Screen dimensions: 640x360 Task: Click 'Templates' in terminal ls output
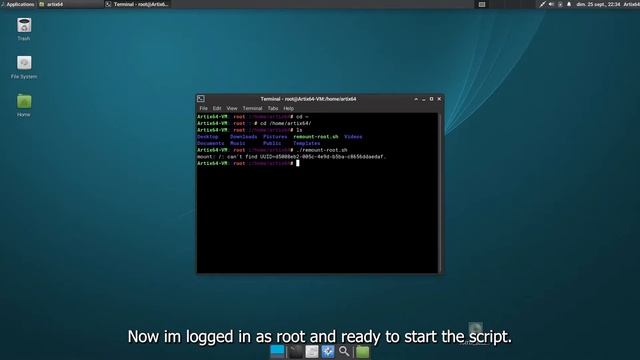(x=307, y=143)
